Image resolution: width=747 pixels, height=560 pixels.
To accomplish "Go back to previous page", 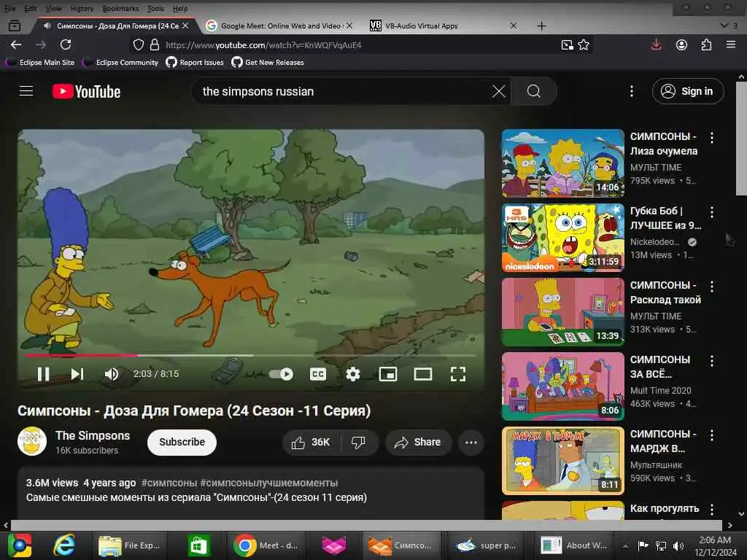I will (x=16, y=44).
